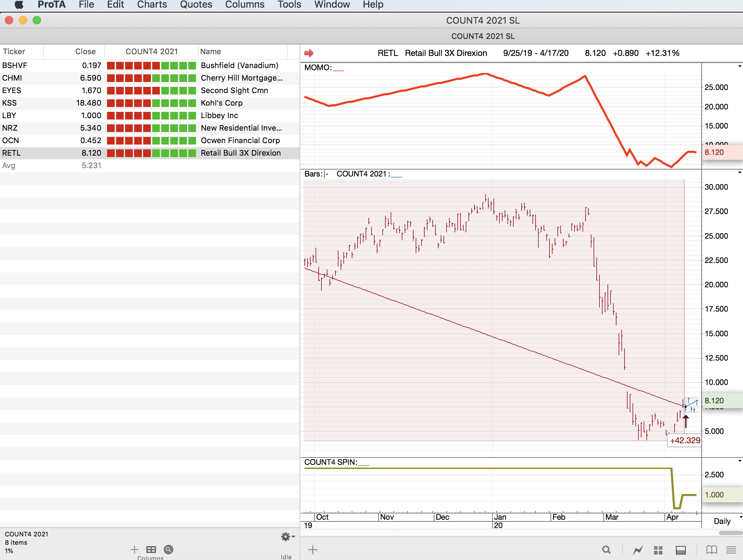The width and height of the screenshot is (743, 560).
Task: Click the red arrow icon beside RETL
Action: tap(309, 53)
